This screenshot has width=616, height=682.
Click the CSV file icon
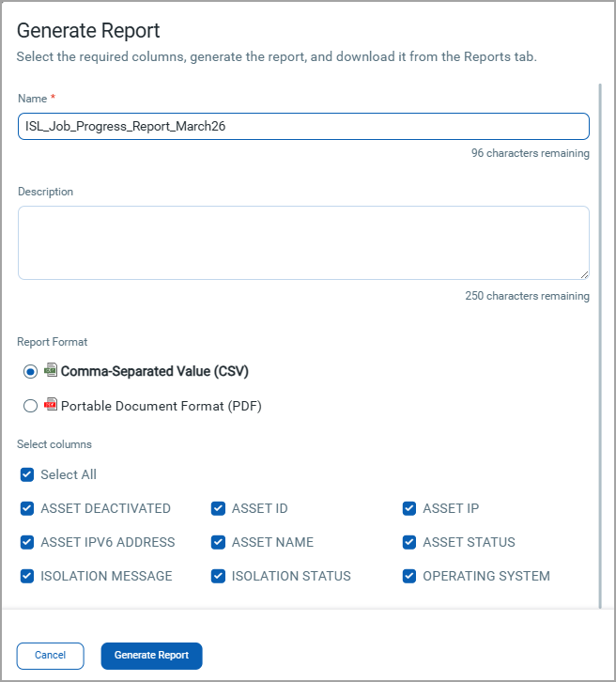[51, 370]
